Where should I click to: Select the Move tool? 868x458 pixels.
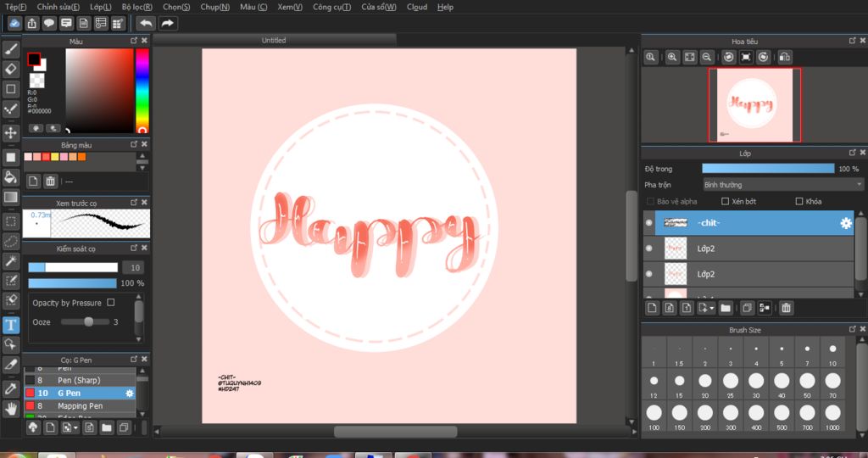[10, 133]
